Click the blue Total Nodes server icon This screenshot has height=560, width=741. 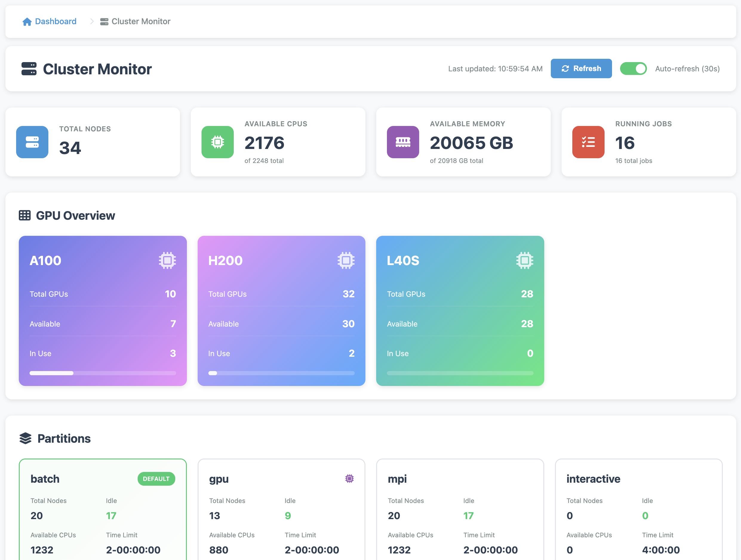(x=32, y=142)
